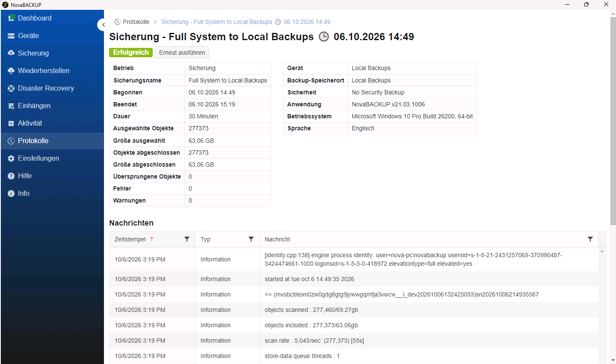Image resolution: width=616 pixels, height=364 pixels.
Task: Go to the Sicherung section
Action: tap(52, 53)
